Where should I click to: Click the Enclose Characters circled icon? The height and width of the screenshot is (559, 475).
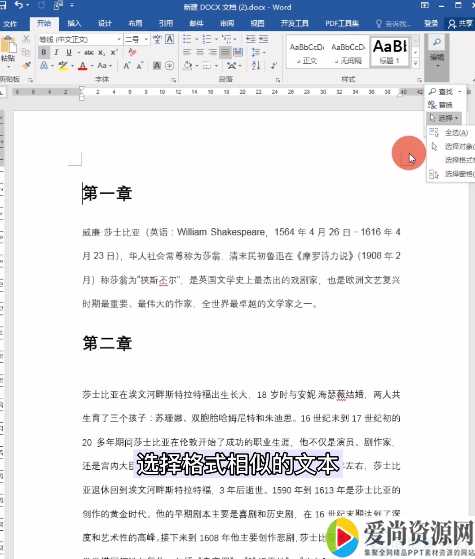(x=169, y=66)
